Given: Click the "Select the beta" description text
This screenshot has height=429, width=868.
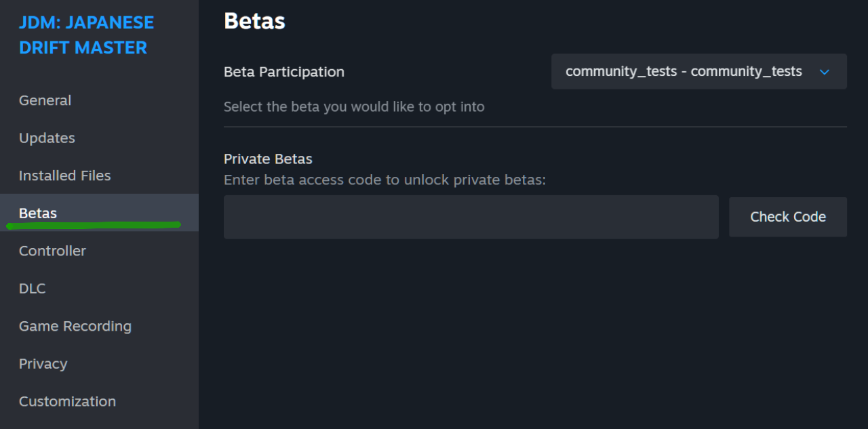Looking at the screenshot, I should pos(354,107).
